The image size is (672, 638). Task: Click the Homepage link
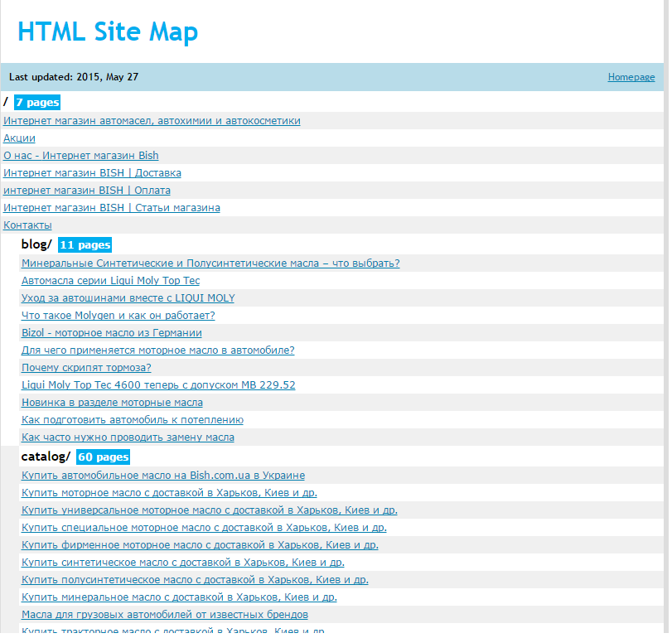coord(631,77)
